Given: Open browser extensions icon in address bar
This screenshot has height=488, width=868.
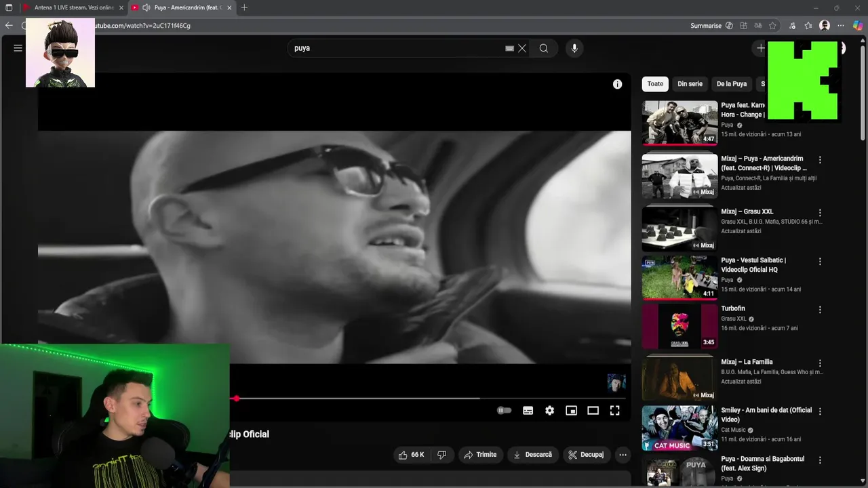Looking at the screenshot, I should point(744,26).
